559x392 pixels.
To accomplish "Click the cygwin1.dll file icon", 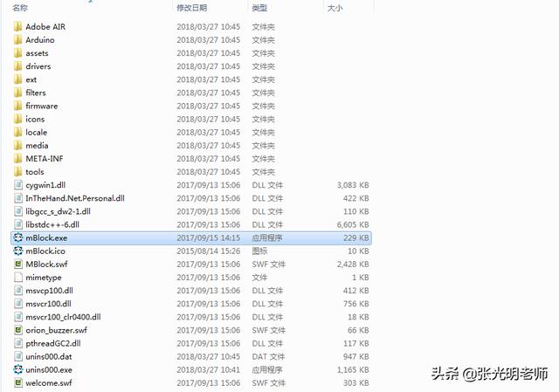I will click(x=17, y=185).
